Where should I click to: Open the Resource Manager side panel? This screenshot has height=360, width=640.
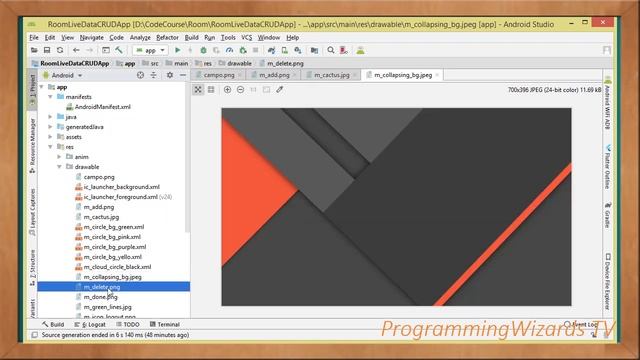click(33, 146)
